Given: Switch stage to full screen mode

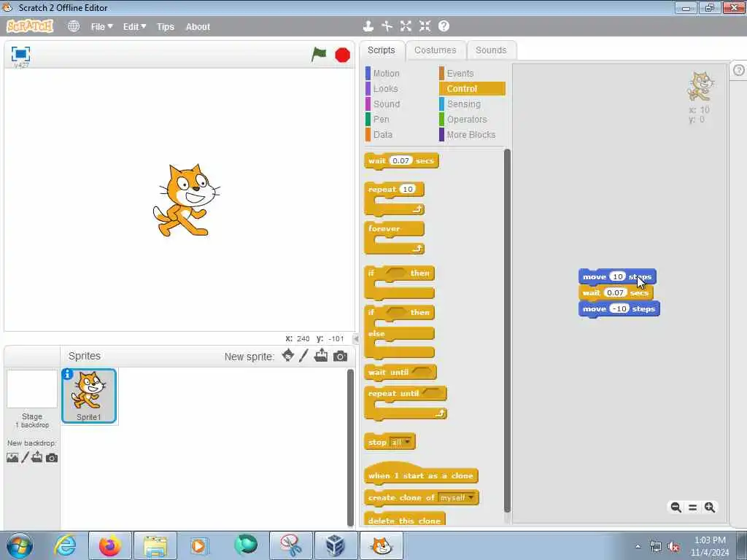Looking at the screenshot, I should [20, 54].
